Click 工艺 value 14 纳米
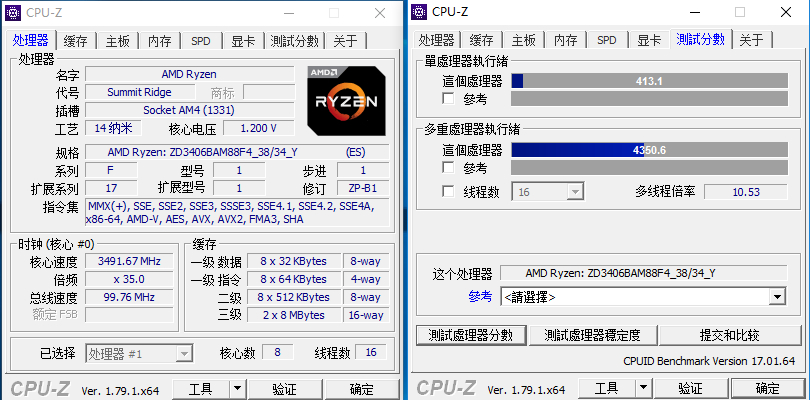Screen dimensions: 810x400 [113, 128]
